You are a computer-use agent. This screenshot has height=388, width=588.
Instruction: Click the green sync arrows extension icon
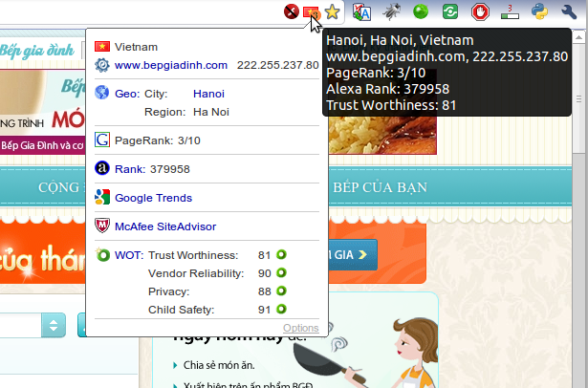point(450,11)
